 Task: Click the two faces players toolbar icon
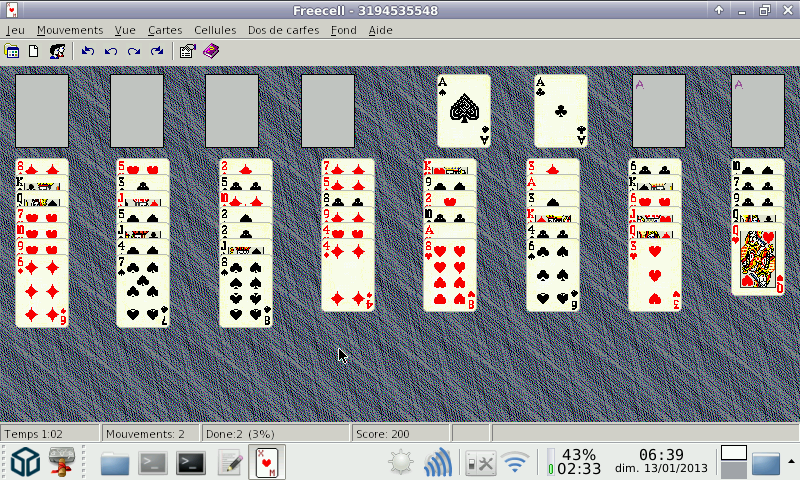(x=57, y=51)
